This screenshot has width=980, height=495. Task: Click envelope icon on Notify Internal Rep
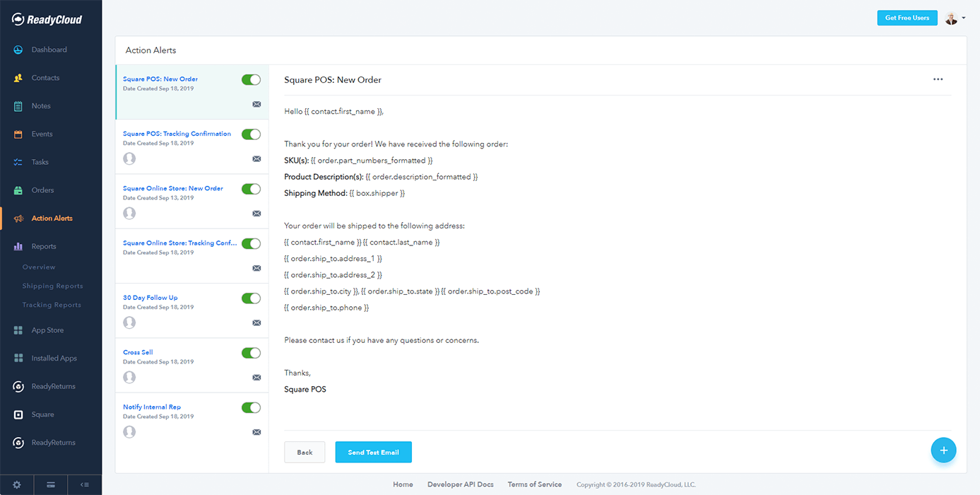[x=256, y=432]
